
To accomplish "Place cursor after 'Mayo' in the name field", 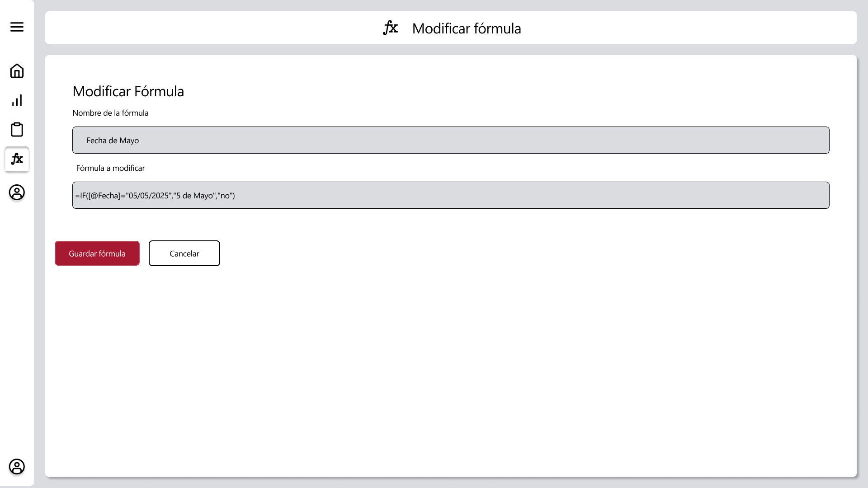I will (x=140, y=141).
